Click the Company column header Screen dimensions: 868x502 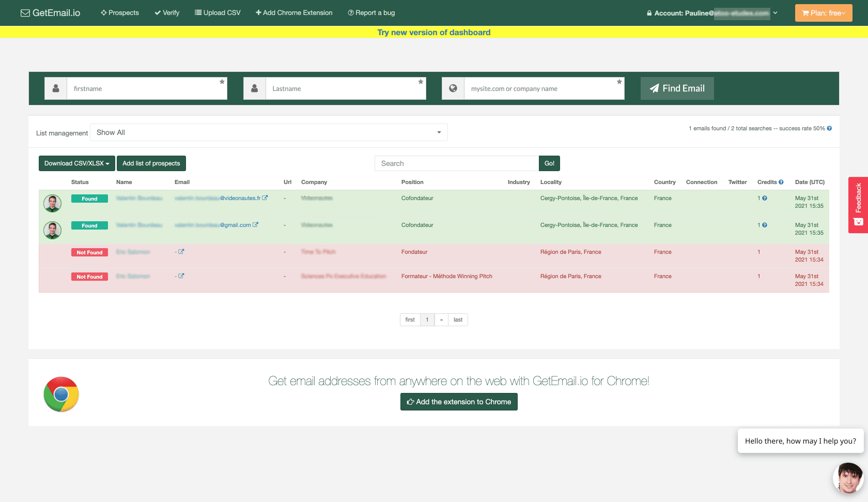(314, 182)
